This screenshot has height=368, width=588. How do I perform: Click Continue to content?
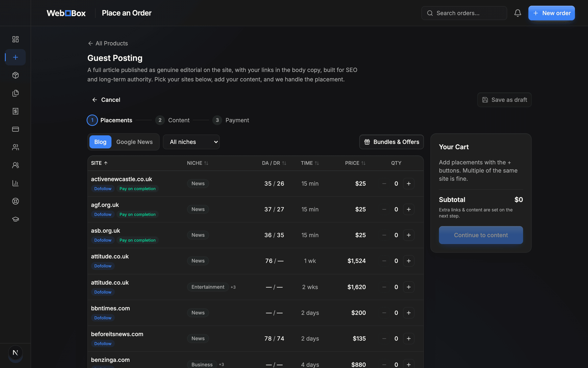[x=481, y=235]
